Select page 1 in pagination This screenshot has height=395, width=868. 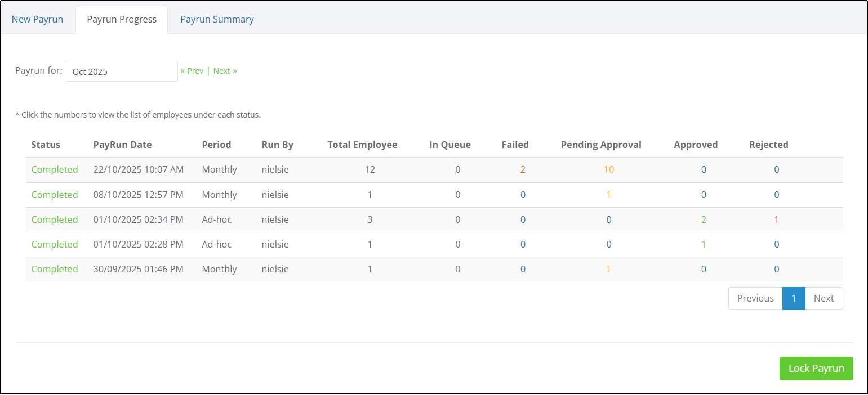pyautogui.click(x=794, y=298)
